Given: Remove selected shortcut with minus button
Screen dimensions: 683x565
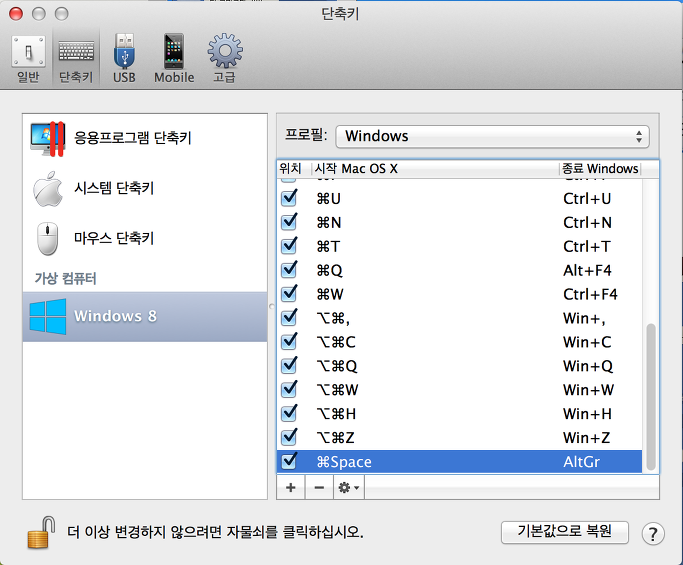Looking at the screenshot, I should (x=319, y=487).
